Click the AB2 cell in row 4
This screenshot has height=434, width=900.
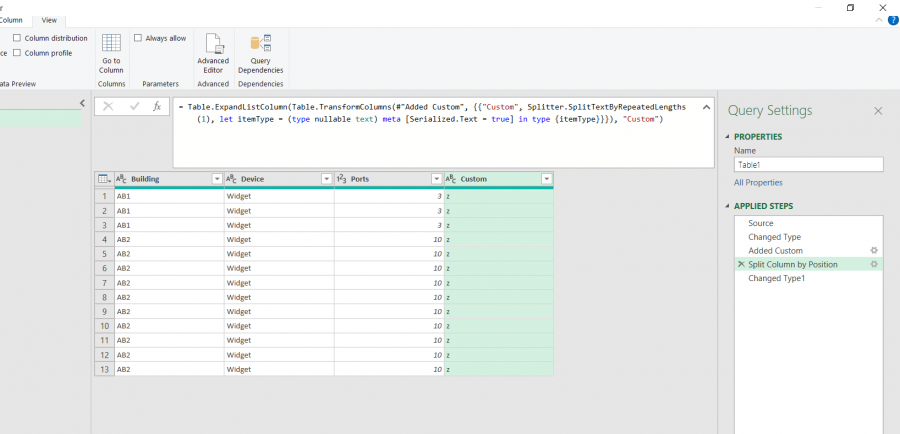(x=169, y=239)
